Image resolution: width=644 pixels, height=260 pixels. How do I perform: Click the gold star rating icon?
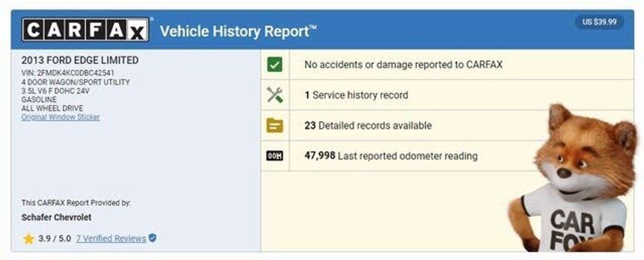coord(28,239)
